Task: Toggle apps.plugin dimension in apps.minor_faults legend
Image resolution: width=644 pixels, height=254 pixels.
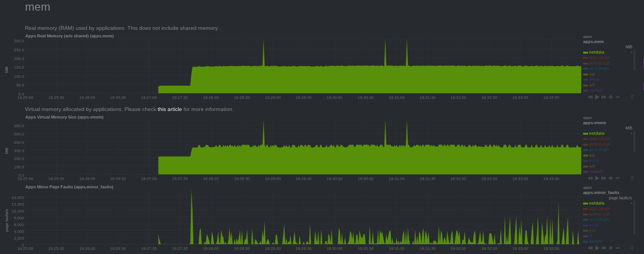Action: (x=599, y=209)
